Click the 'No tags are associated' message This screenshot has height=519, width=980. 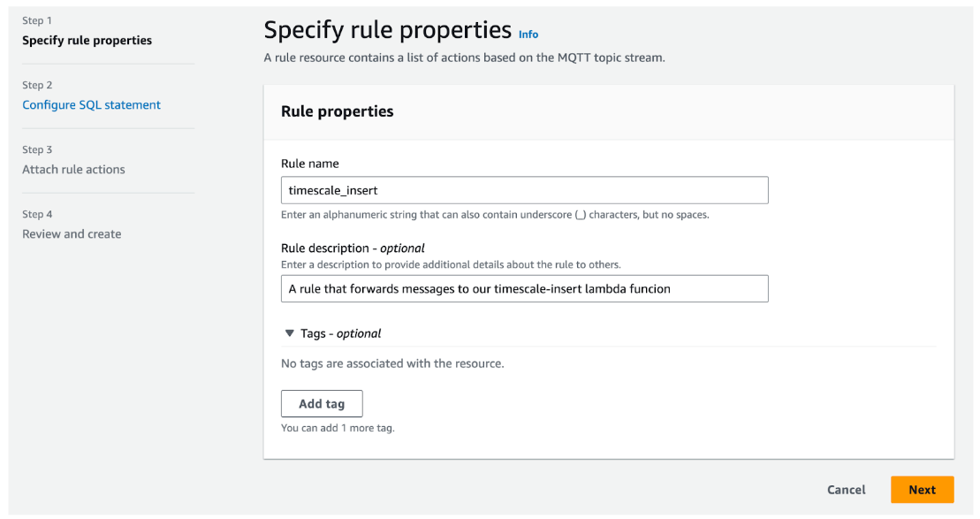(x=391, y=363)
